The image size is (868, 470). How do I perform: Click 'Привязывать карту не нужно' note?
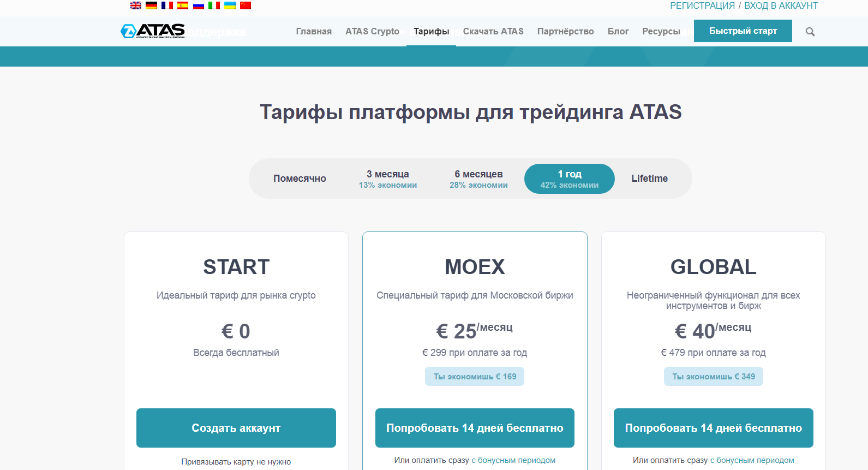(x=236, y=462)
